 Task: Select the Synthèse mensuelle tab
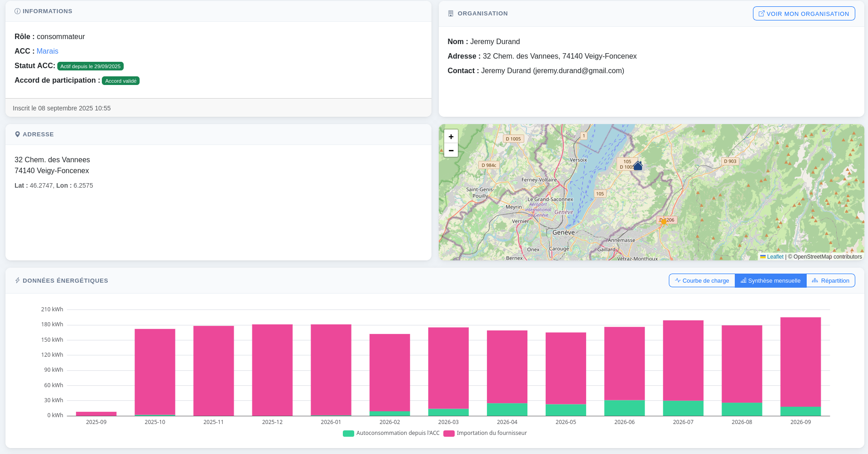[x=771, y=280]
